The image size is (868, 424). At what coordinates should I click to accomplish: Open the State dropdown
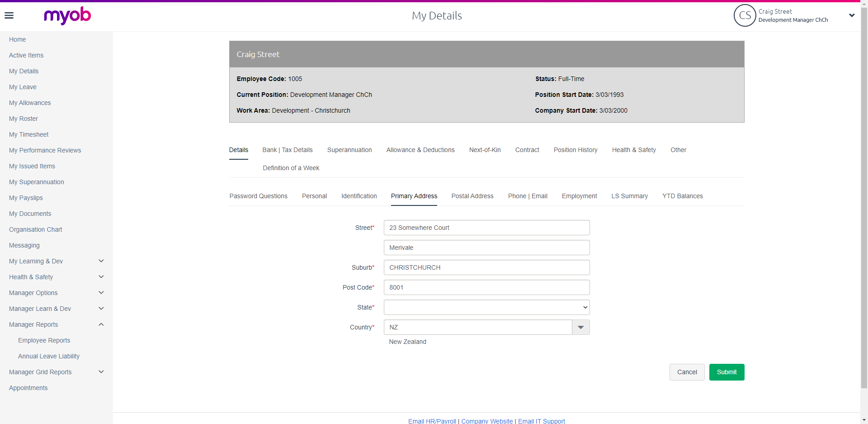(486, 307)
